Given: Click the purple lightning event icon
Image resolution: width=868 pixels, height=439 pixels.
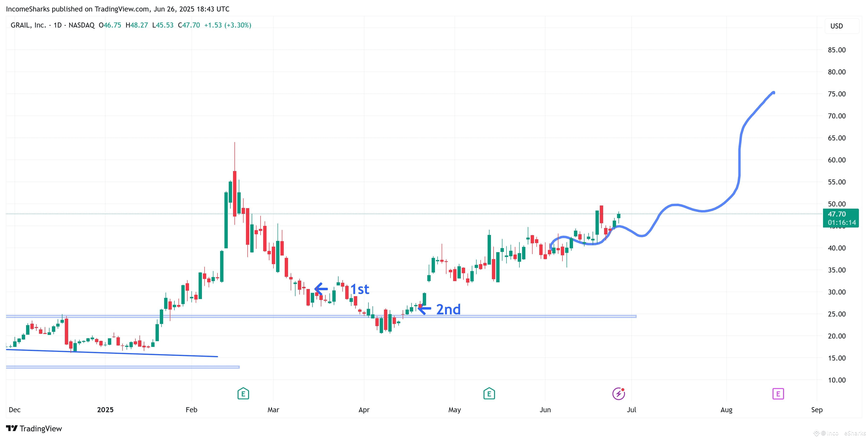Looking at the screenshot, I should coord(618,394).
